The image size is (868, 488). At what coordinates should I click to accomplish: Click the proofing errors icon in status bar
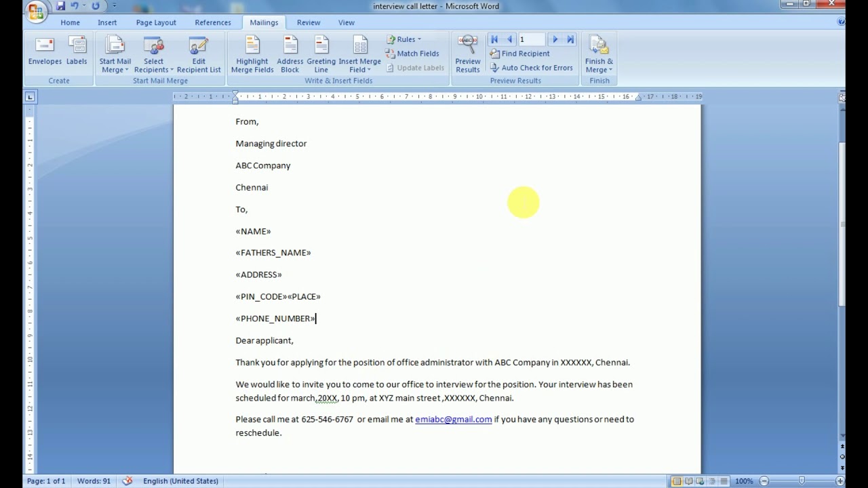127,481
